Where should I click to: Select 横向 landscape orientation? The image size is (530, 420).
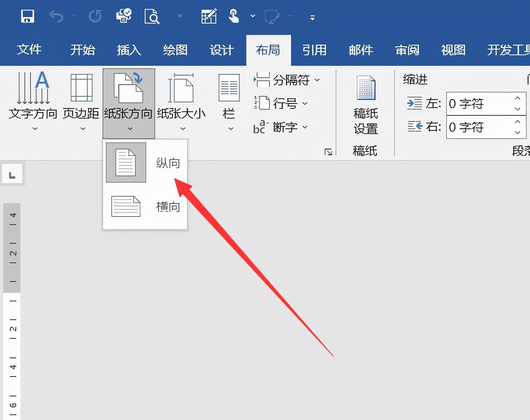pos(145,207)
